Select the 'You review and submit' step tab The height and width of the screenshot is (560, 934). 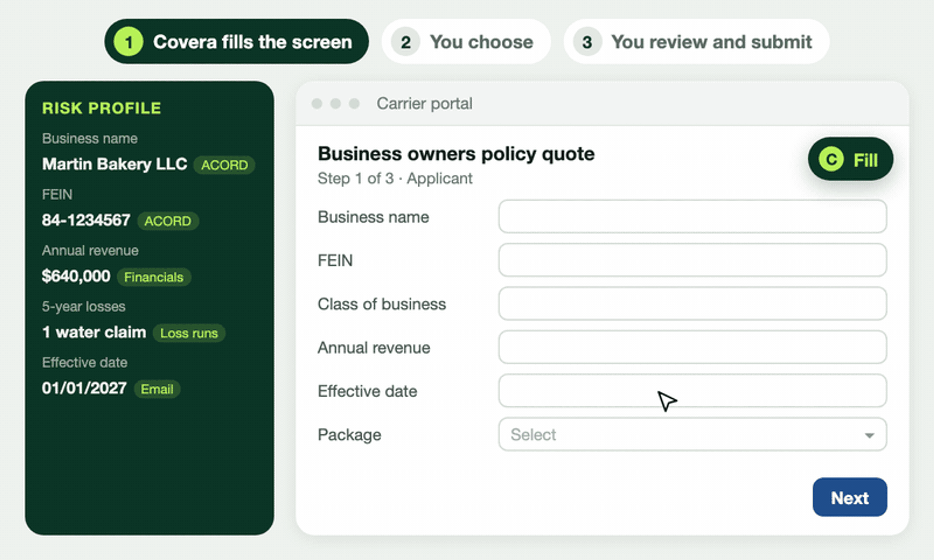(x=697, y=42)
